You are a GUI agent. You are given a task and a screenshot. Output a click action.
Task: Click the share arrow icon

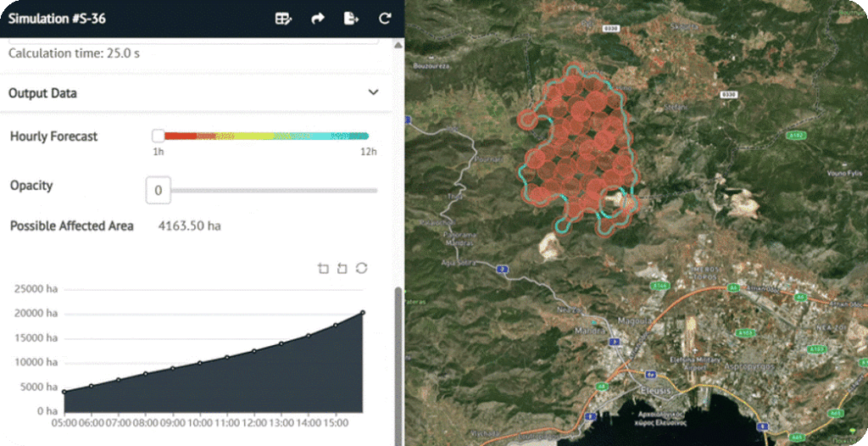(x=318, y=19)
